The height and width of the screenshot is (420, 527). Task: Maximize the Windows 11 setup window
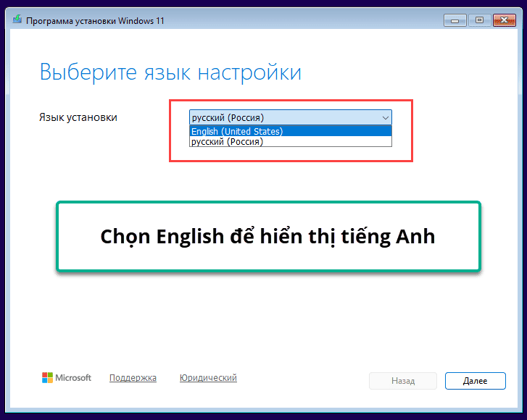479,20
